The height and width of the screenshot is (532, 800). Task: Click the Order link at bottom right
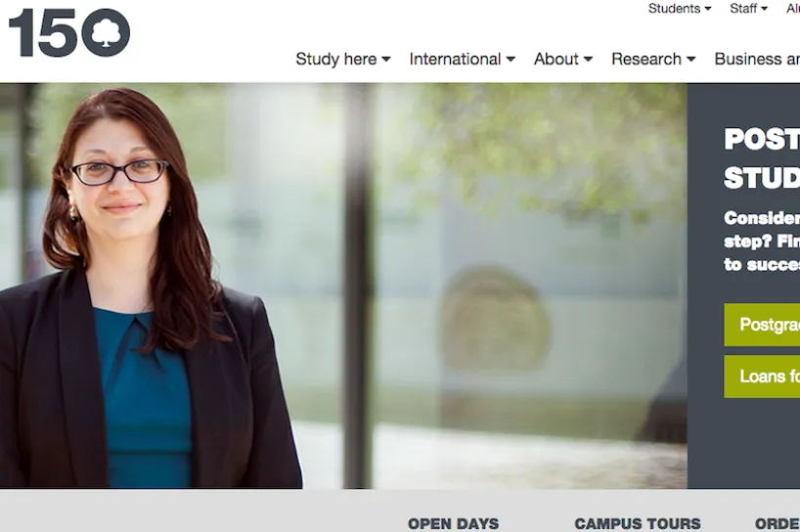click(778, 524)
